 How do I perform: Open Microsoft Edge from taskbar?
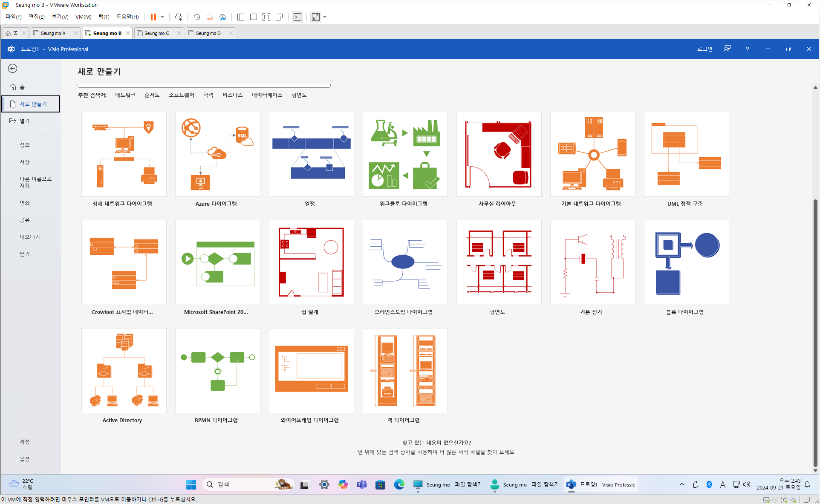[399, 484]
